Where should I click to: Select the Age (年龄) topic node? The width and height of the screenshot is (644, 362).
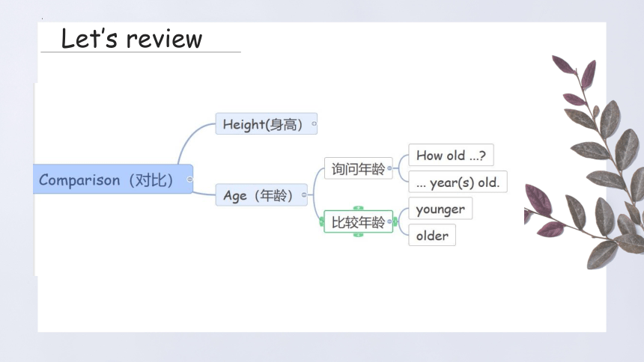pos(259,195)
